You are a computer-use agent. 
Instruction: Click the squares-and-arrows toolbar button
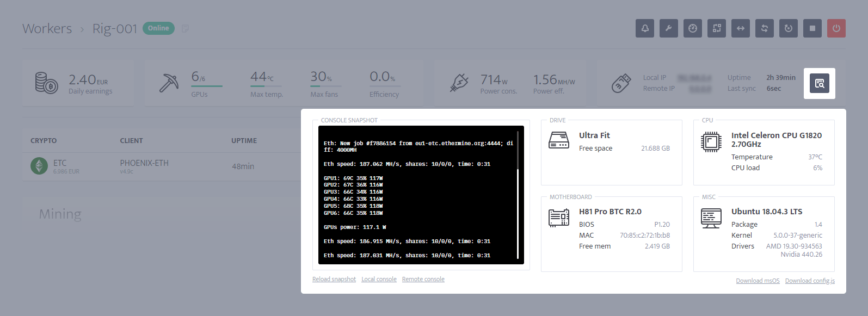717,28
